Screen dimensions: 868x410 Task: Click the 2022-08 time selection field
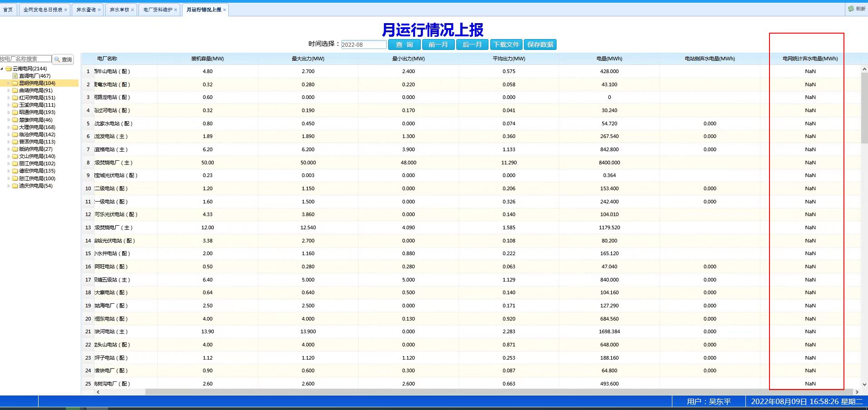point(364,44)
